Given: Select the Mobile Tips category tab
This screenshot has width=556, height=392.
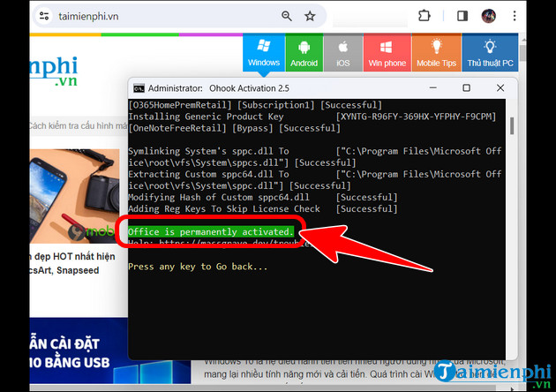Looking at the screenshot, I should point(437,53).
